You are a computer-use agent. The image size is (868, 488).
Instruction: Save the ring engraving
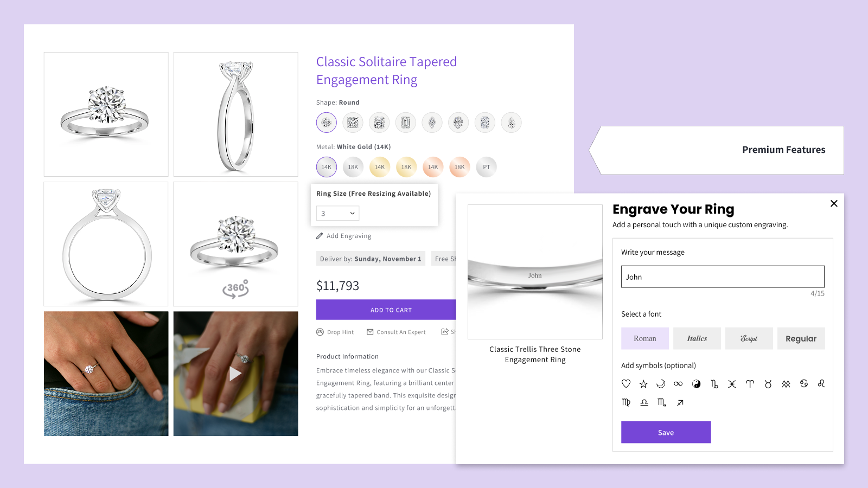point(666,432)
